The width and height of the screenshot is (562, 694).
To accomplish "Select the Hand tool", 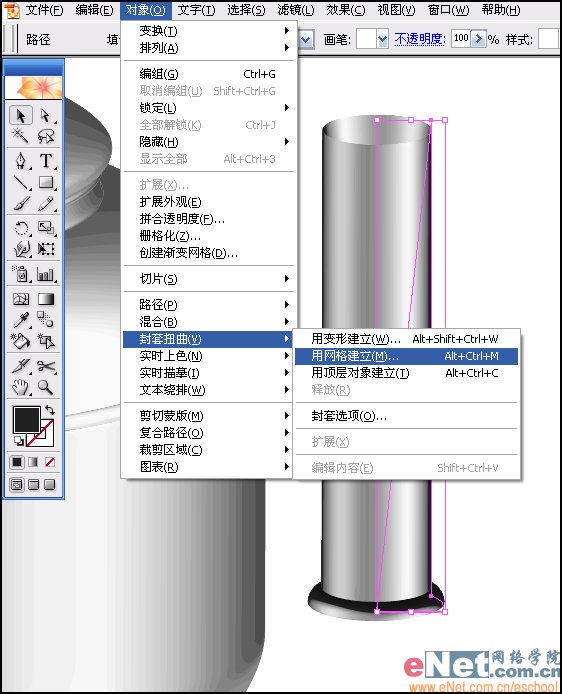I will 20,388.
